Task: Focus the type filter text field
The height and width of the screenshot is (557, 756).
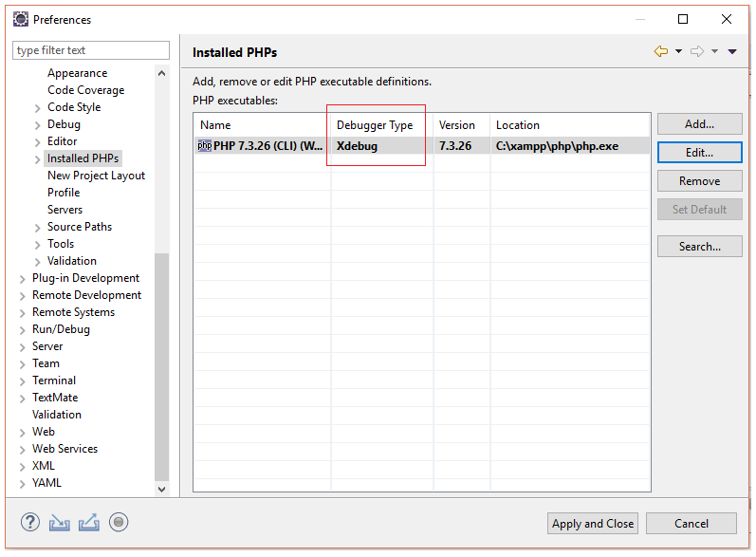Action: (91, 50)
